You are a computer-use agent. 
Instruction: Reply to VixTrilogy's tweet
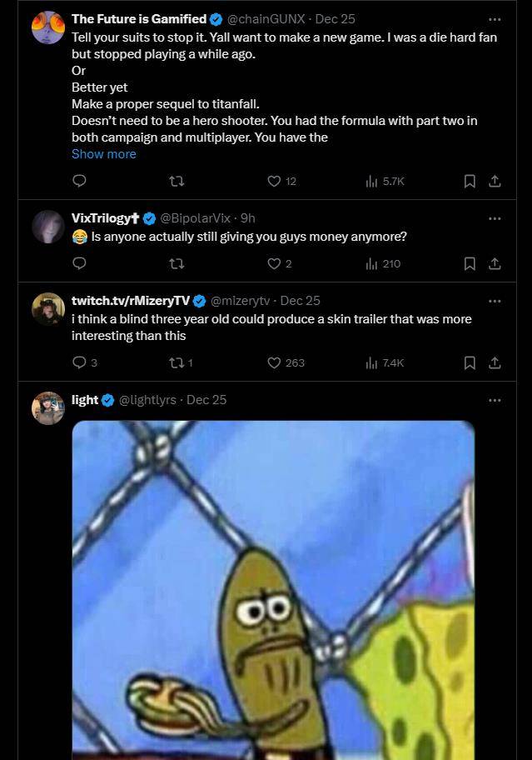point(79,263)
